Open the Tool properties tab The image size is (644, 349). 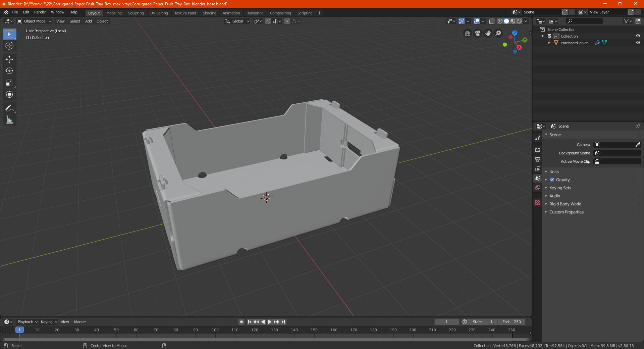pos(538,138)
